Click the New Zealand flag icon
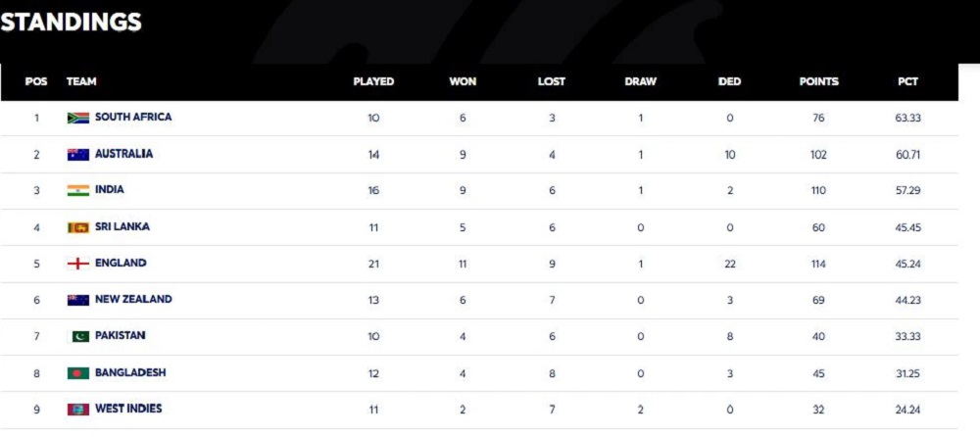The image size is (980, 437). (77, 300)
